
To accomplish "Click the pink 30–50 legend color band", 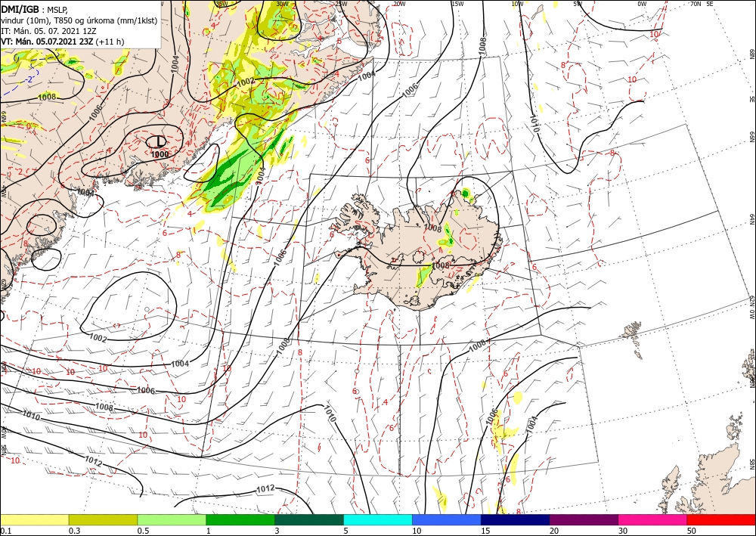I will (653, 519).
